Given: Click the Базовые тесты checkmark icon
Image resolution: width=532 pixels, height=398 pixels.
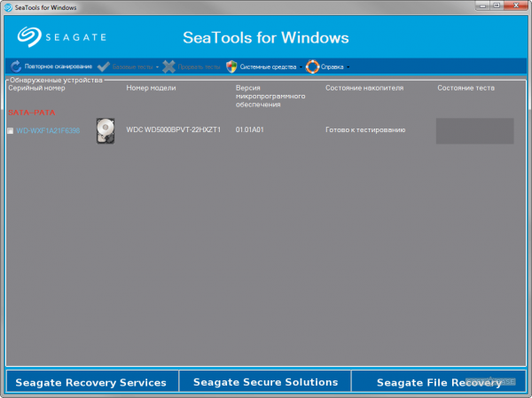Looking at the screenshot, I should coord(104,66).
